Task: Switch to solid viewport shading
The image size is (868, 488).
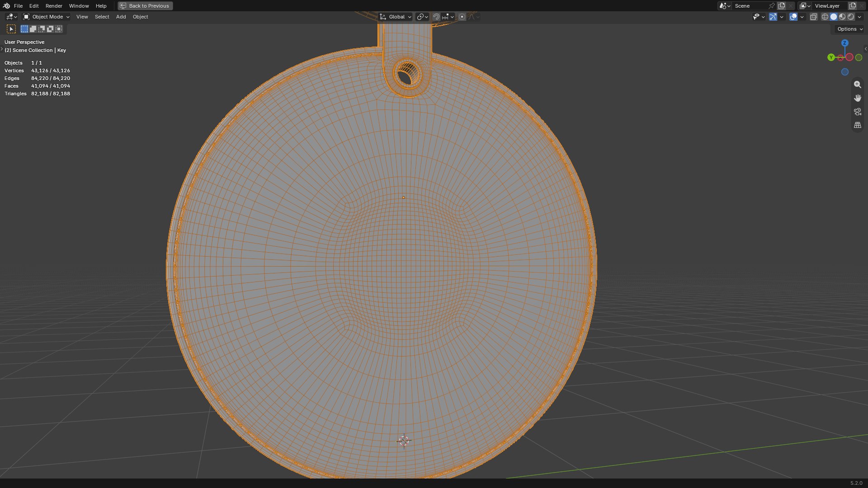Action: 834,17
